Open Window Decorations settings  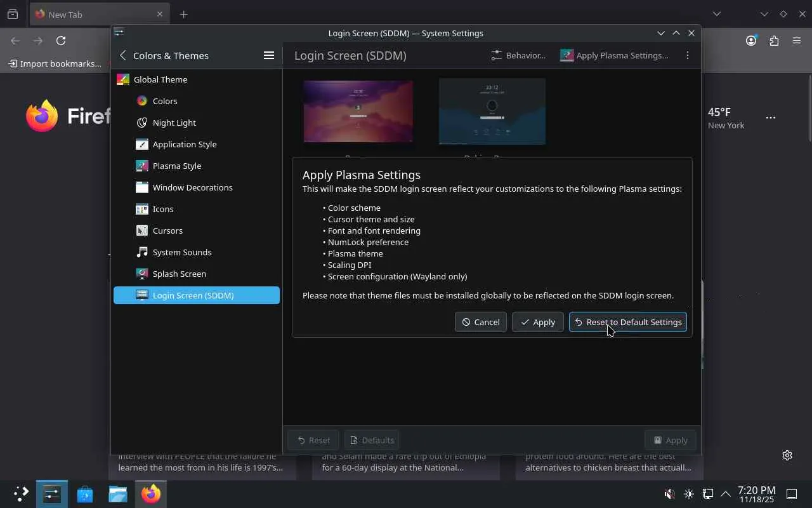197,187
